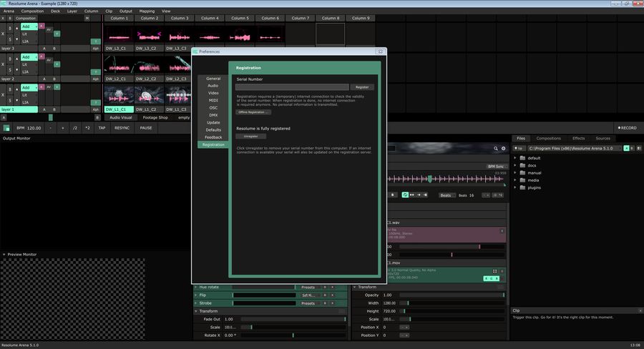Click the Offline Registration button

click(253, 112)
